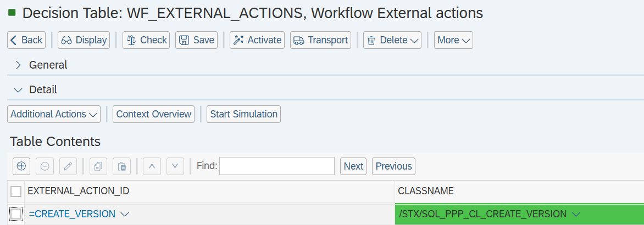Click the Context Overview button

click(x=154, y=114)
